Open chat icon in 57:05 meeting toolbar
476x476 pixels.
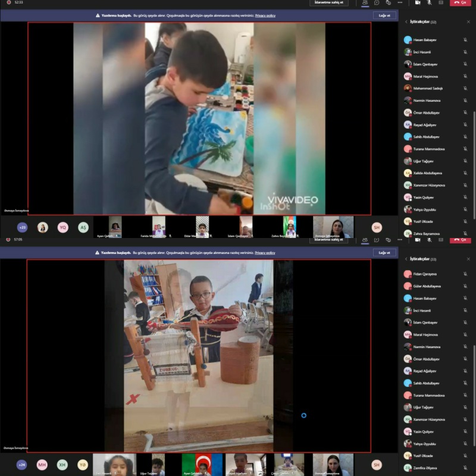(x=377, y=240)
